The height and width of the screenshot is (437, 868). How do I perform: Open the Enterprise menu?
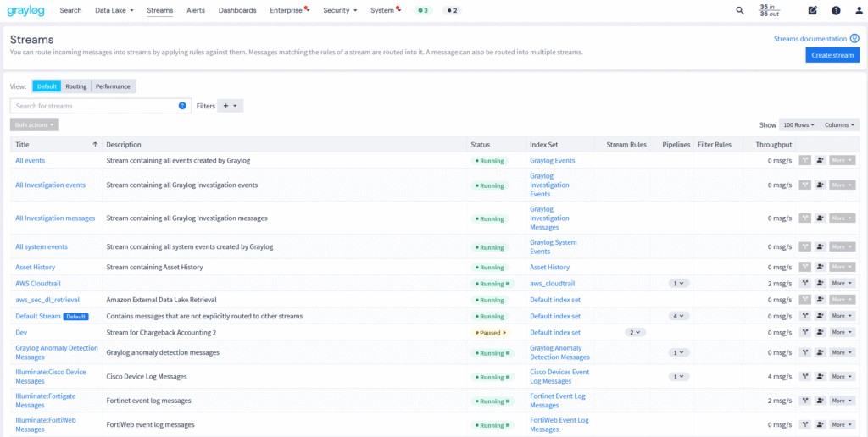289,10
